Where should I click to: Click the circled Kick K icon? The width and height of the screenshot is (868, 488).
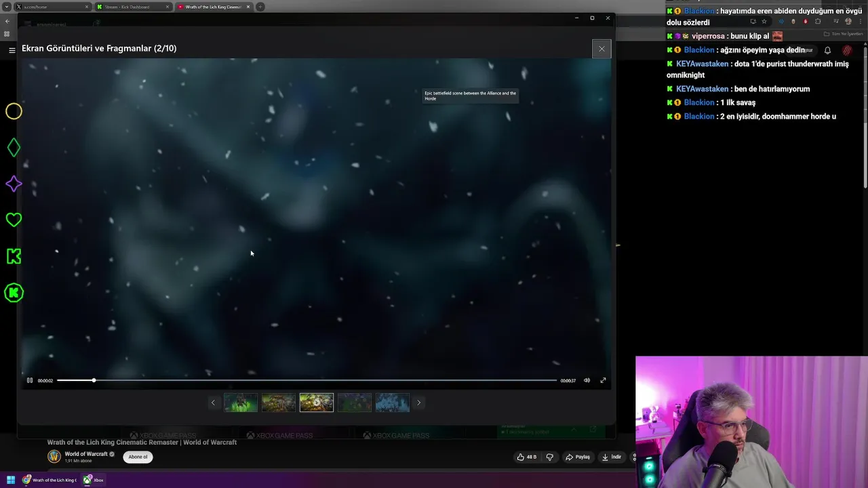(x=14, y=293)
